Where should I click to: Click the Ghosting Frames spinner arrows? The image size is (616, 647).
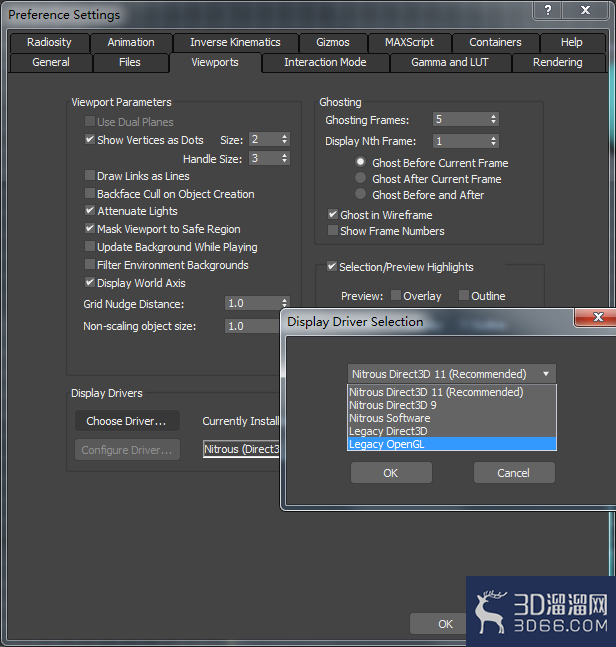pyautogui.click(x=493, y=119)
